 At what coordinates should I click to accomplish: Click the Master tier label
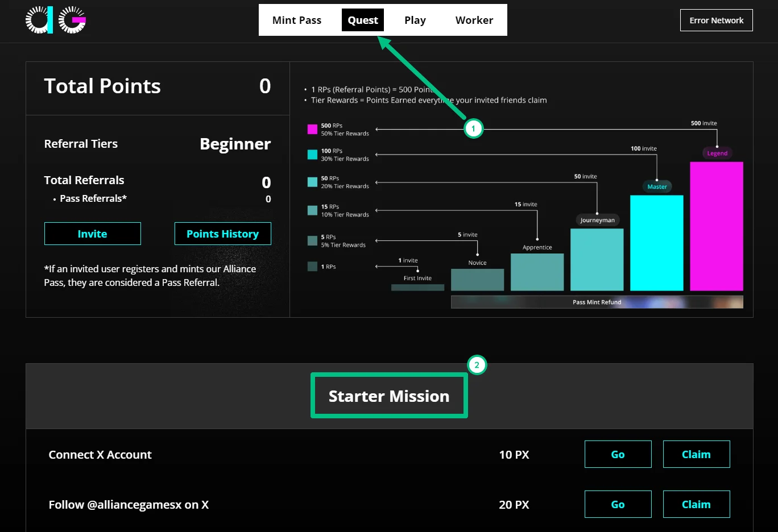click(x=657, y=186)
